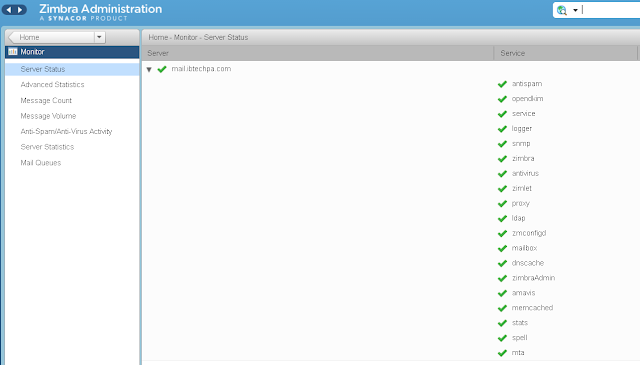The width and height of the screenshot is (640, 365).
Task: Select the opendkim service label
Action: 527,99
